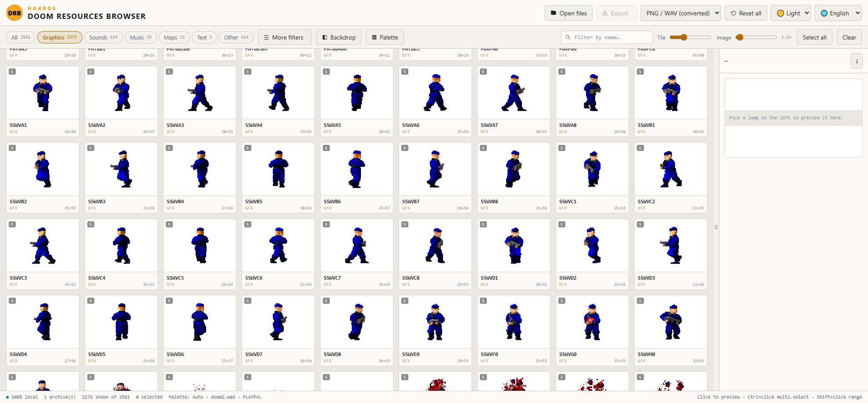The width and height of the screenshot is (868, 403).
Task: Click the folder icon in Open files
Action: (554, 13)
